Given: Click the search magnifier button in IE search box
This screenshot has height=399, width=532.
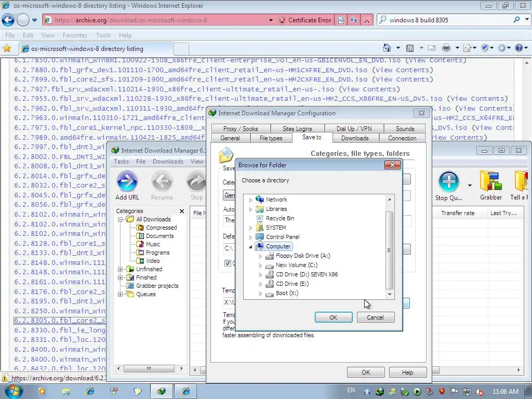Looking at the screenshot, I should coord(517,20).
